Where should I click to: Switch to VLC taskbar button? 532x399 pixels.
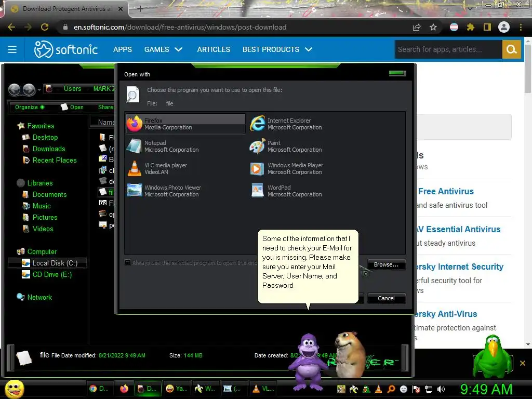pyautogui.click(x=264, y=389)
